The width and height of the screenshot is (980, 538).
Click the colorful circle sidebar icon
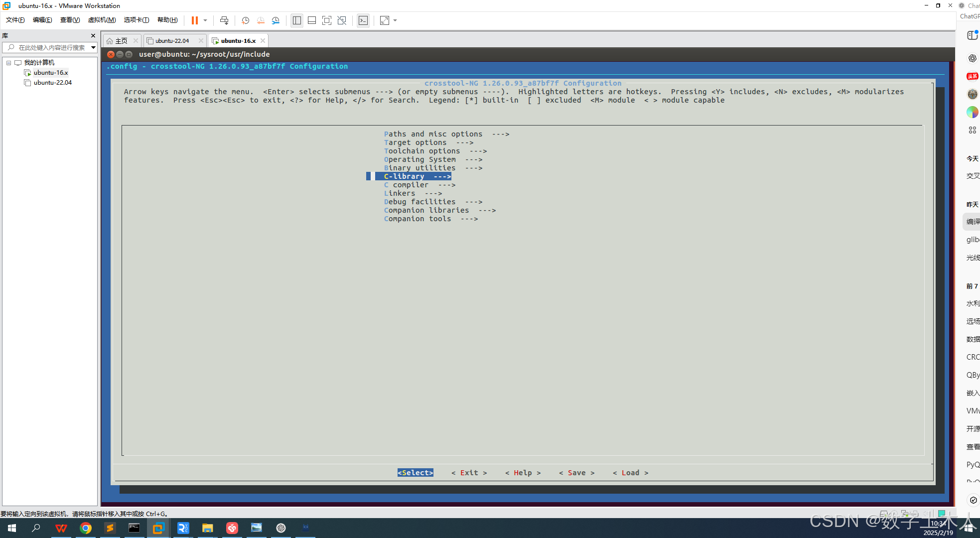pos(972,112)
